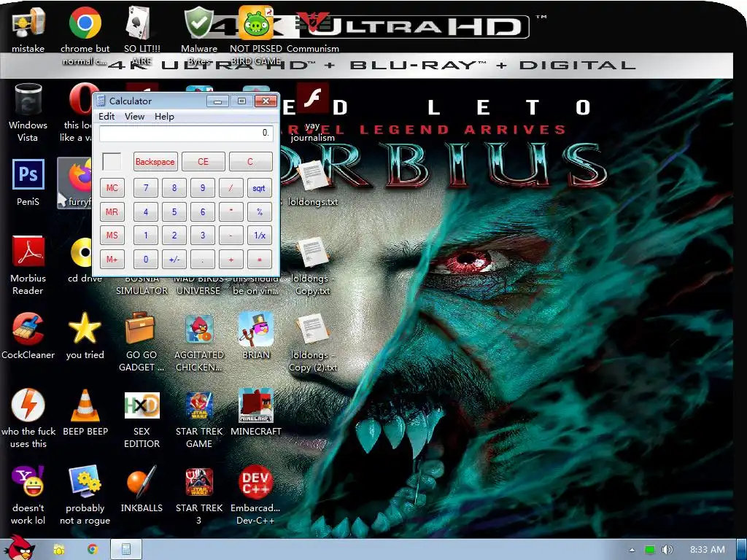The width and height of the screenshot is (747, 560).
Task: Open the Morbius Reader PDF icon
Action: pos(28,265)
